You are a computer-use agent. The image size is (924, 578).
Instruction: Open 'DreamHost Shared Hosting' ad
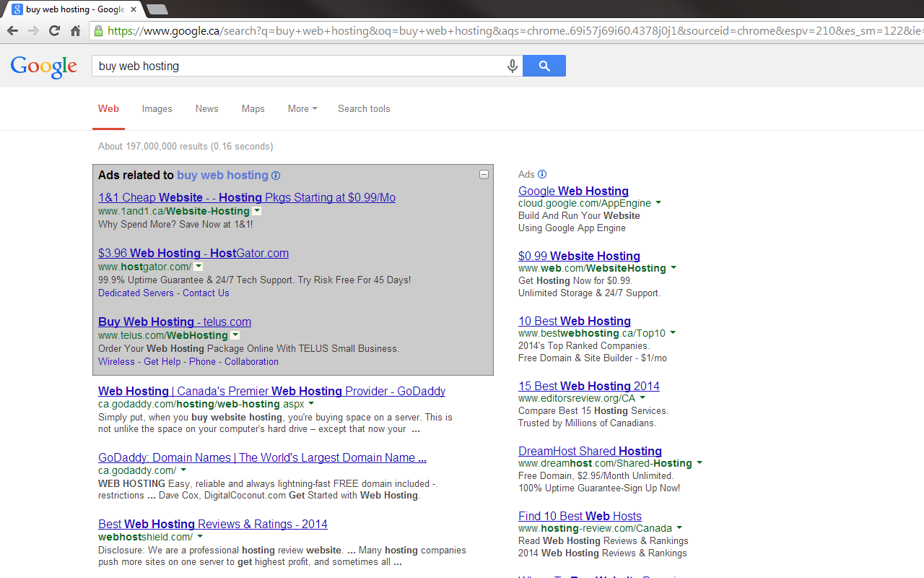tap(590, 451)
